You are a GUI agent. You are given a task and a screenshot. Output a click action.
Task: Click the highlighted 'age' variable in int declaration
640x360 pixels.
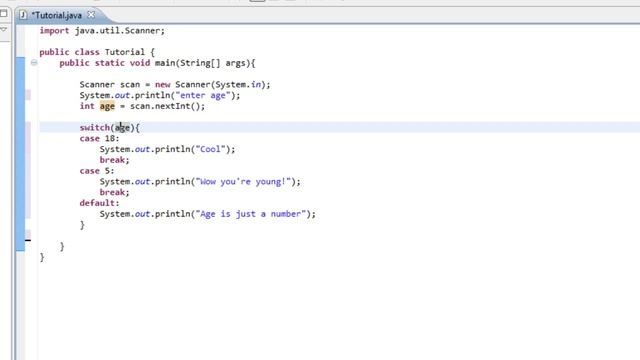click(107, 106)
